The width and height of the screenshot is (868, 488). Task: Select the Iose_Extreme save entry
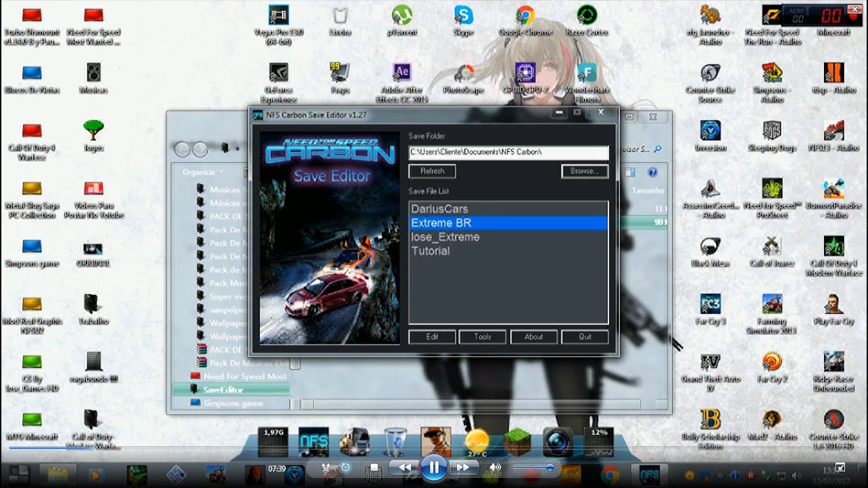coord(445,237)
